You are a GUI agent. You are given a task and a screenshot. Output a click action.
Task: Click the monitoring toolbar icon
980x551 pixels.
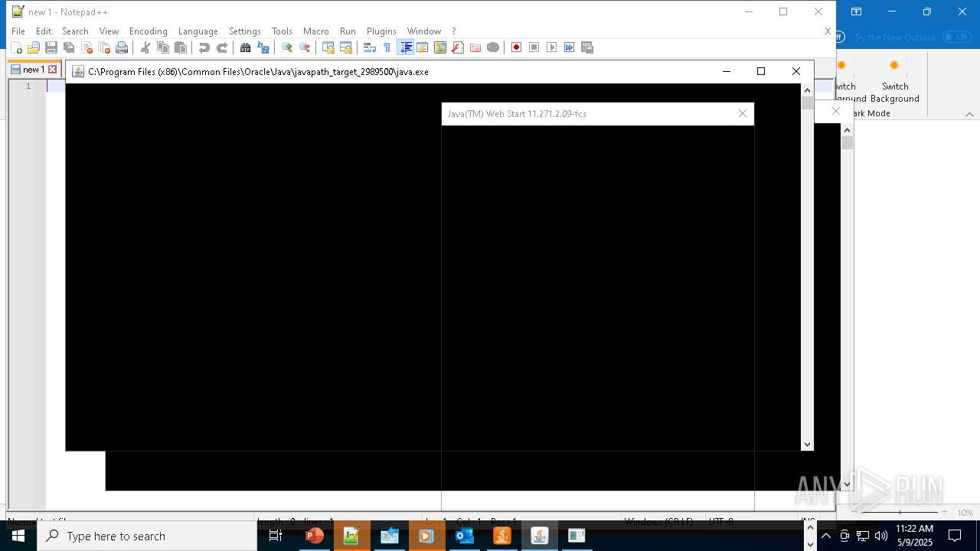click(x=493, y=47)
